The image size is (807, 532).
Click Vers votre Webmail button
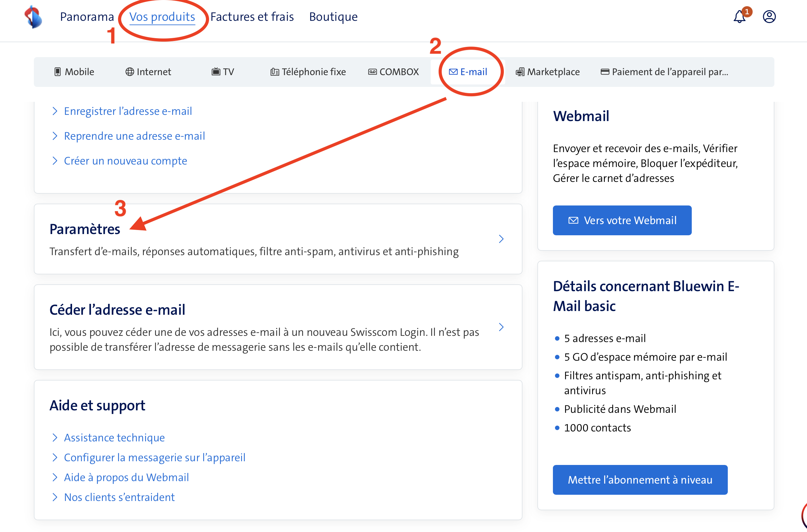pos(622,221)
